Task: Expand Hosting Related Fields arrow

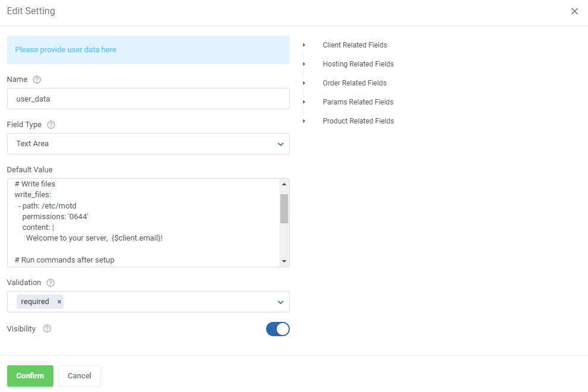Action: point(304,64)
